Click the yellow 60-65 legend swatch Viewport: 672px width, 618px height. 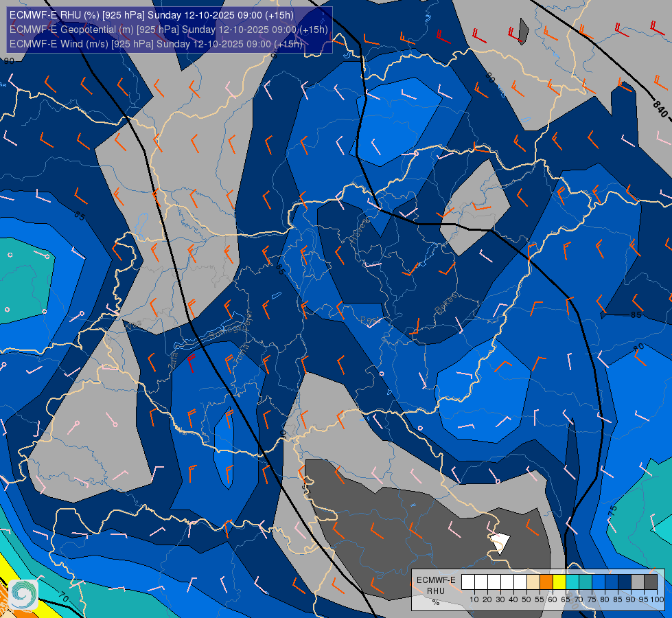point(559,582)
